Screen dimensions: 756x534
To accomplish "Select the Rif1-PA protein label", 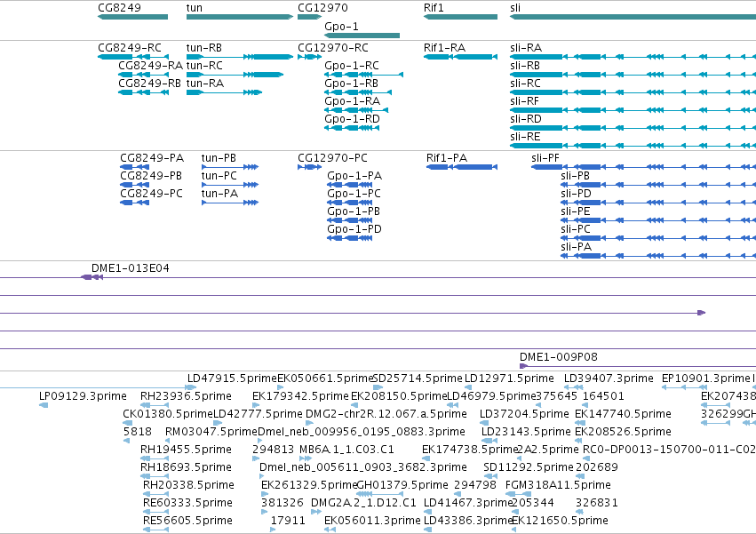I will [x=447, y=158].
